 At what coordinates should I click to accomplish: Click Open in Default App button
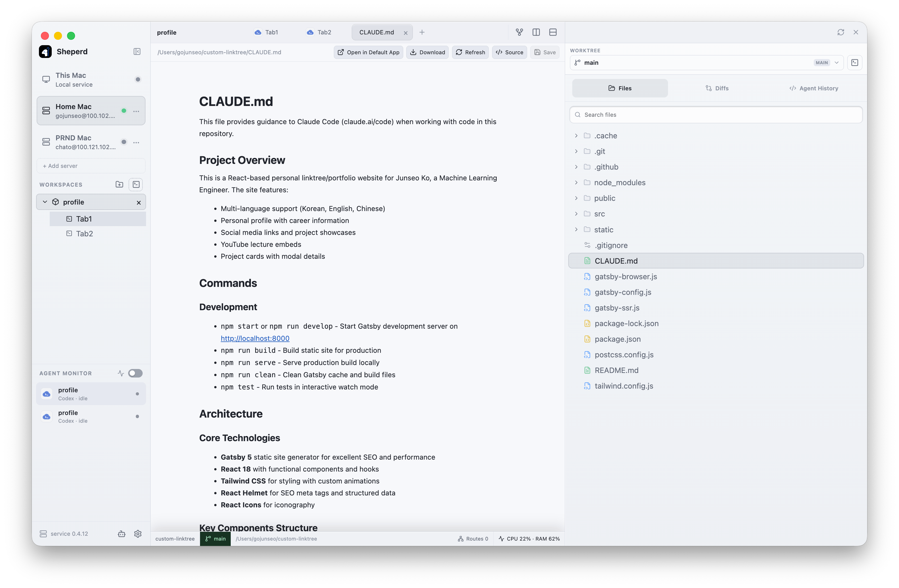click(x=368, y=53)
